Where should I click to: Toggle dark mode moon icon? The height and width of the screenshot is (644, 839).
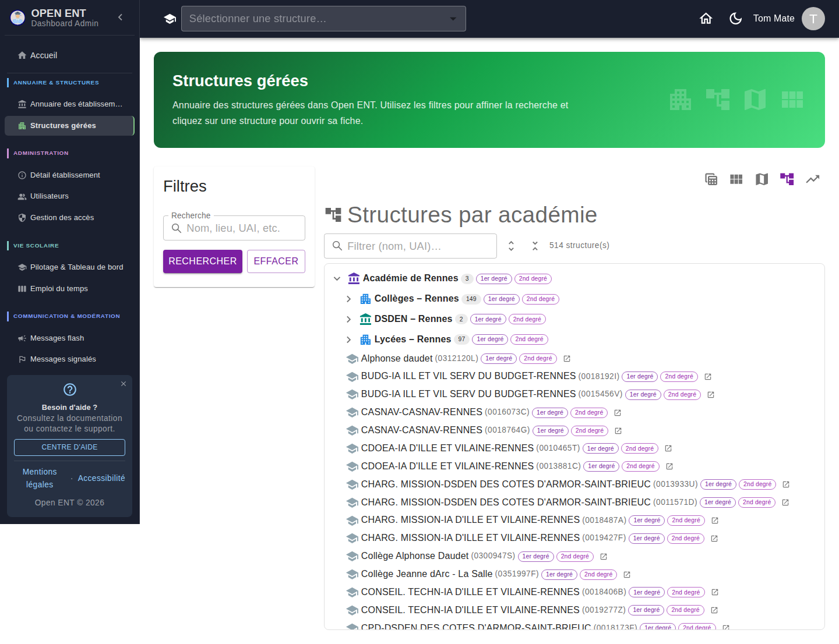click(x=736, y=19)
